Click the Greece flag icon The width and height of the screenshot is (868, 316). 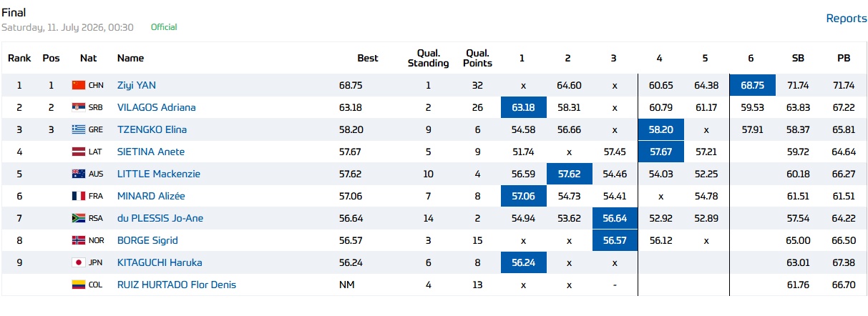point(79,129)
